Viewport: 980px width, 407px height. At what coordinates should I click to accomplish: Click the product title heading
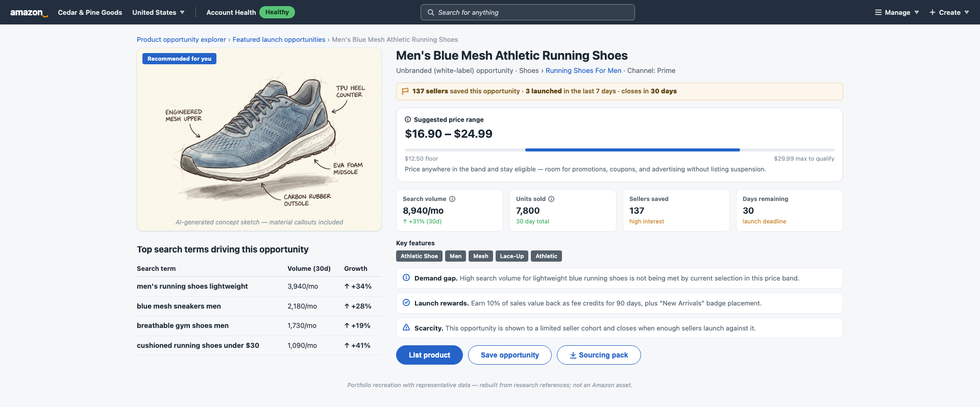click(512, 56)
